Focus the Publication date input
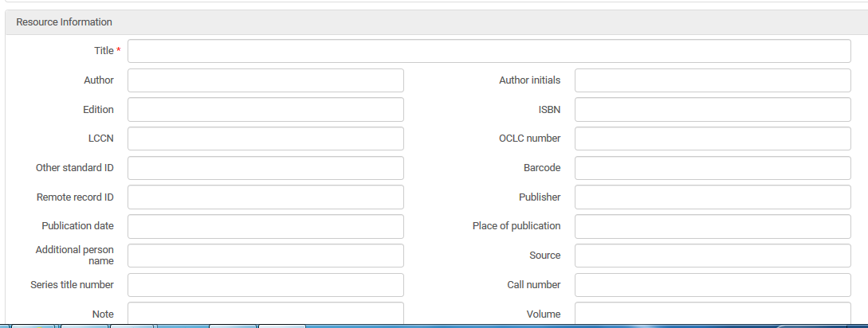 pyautogui.click(x=265, y=226)
